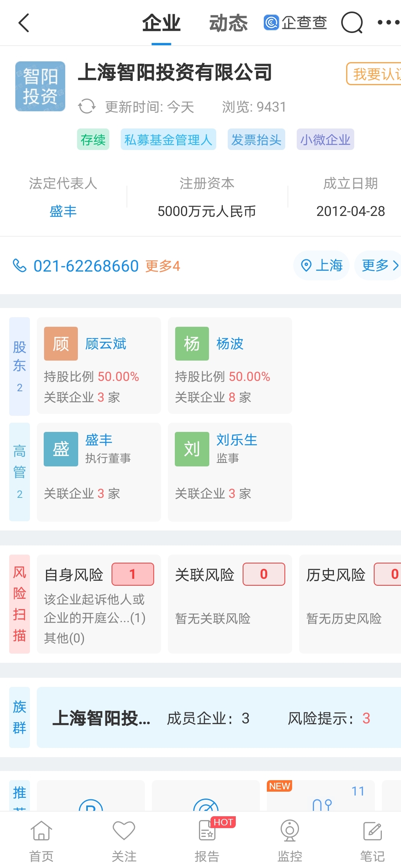This screenshot has width=401, height=868.
Task: Open the three-dot more options menu
Action: 388,23
